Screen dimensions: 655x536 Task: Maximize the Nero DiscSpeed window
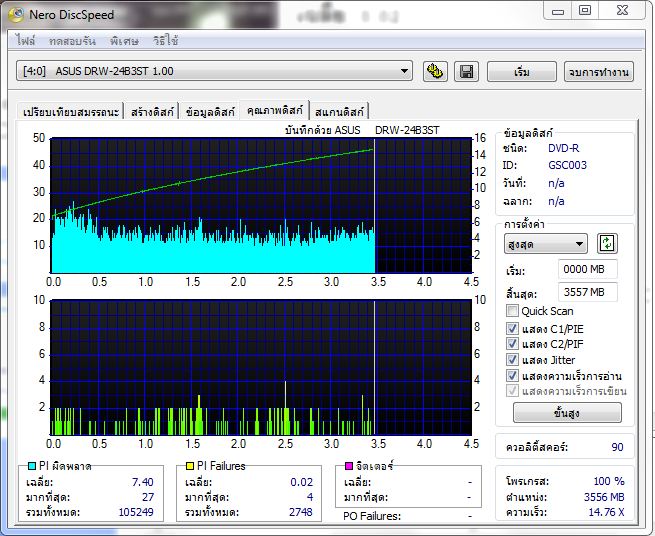click(585, 10)
